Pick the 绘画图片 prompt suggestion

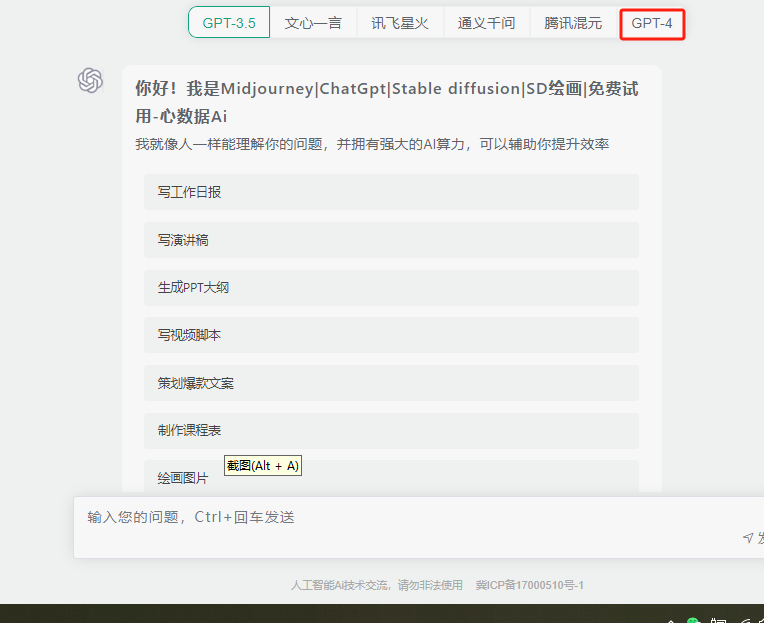pyautogui.click(x=391, y=476)
